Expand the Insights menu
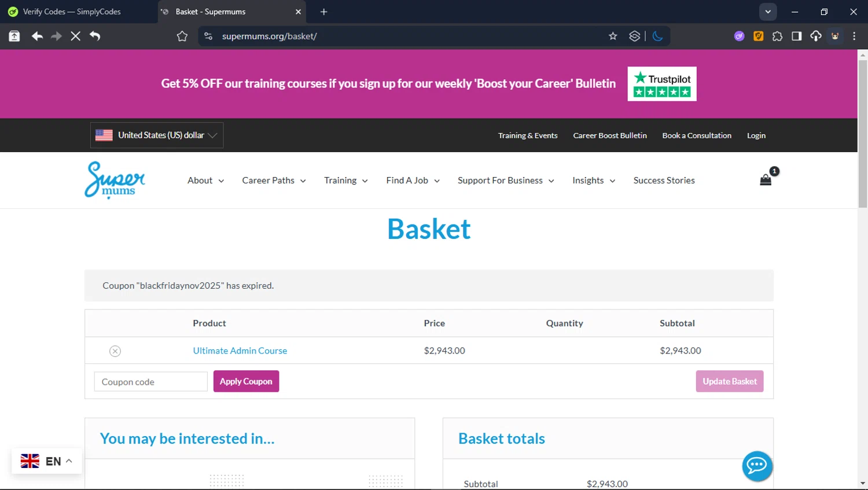This screenshot has height=490, width=868. pyautogui.click(x=594, y=180)
